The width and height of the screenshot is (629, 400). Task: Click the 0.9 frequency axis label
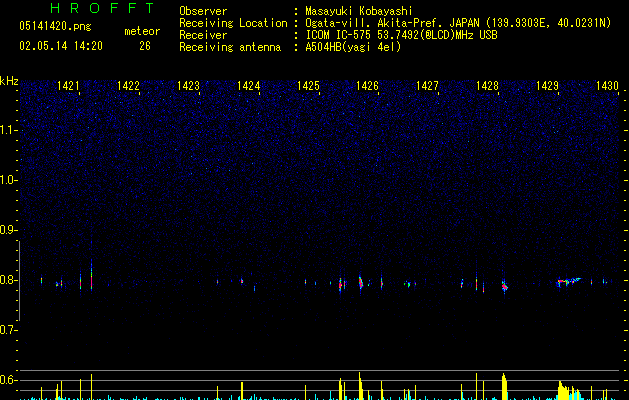(8, 230)
